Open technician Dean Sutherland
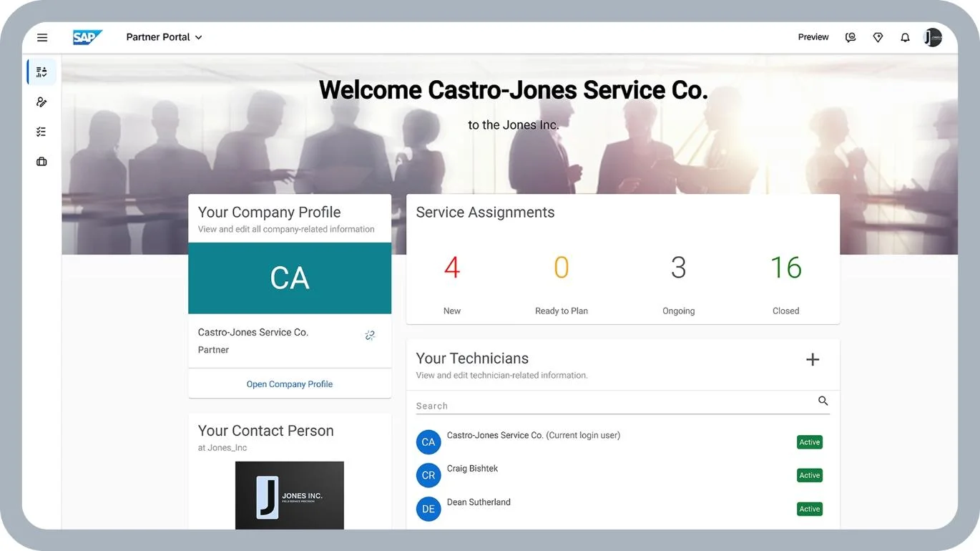This screenshot has width=980, height=551. [479, 502]
